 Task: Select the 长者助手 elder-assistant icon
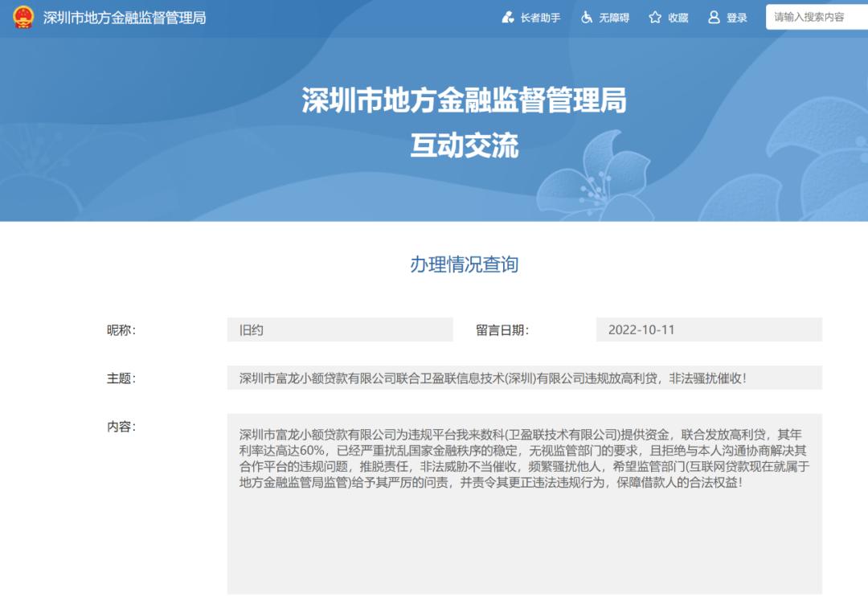pyautogui.click(x=507, y=17)
